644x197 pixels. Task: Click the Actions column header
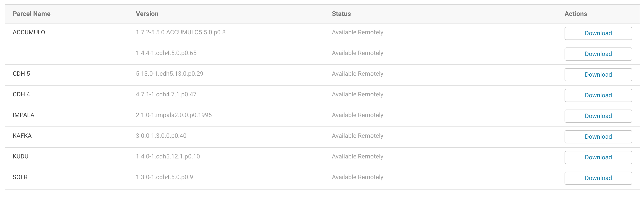(576, 14)
